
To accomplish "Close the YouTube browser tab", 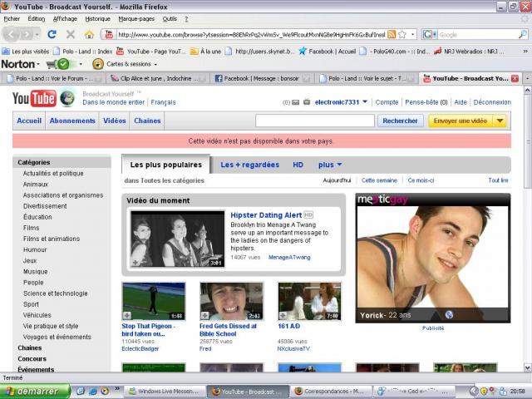I will tap(515, 78).
